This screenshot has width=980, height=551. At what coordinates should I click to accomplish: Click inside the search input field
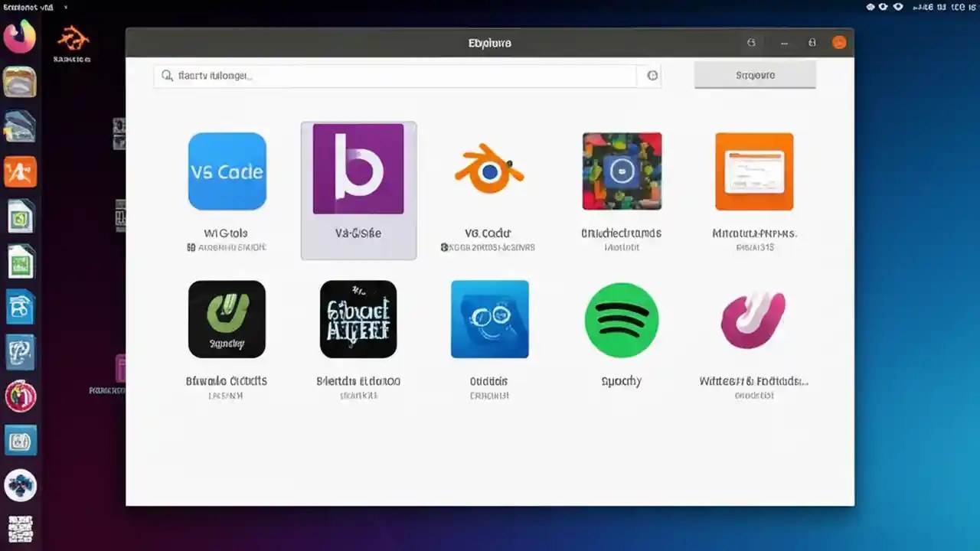tap(383, 75)
